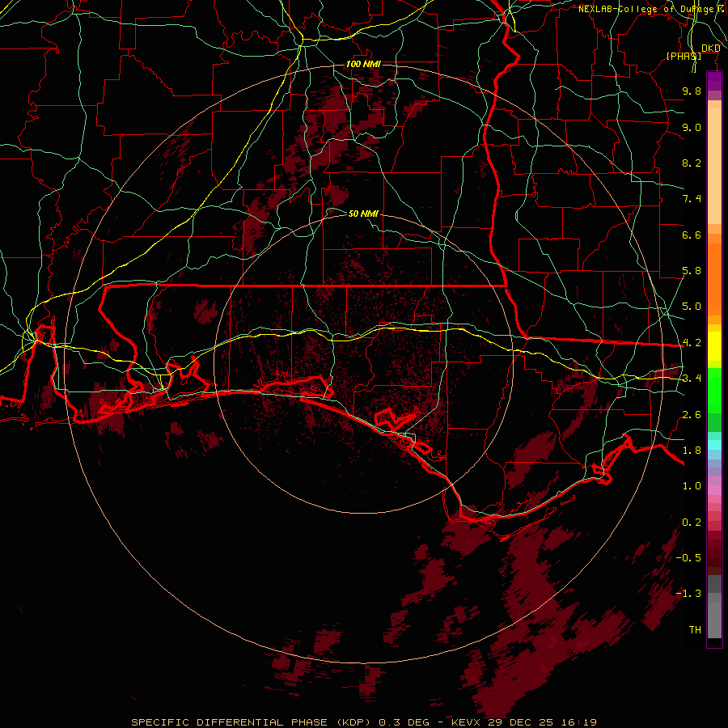Click the 1.0 legend value
The image size is (728, 728).
pyautogui.click(x=692, y=486)
